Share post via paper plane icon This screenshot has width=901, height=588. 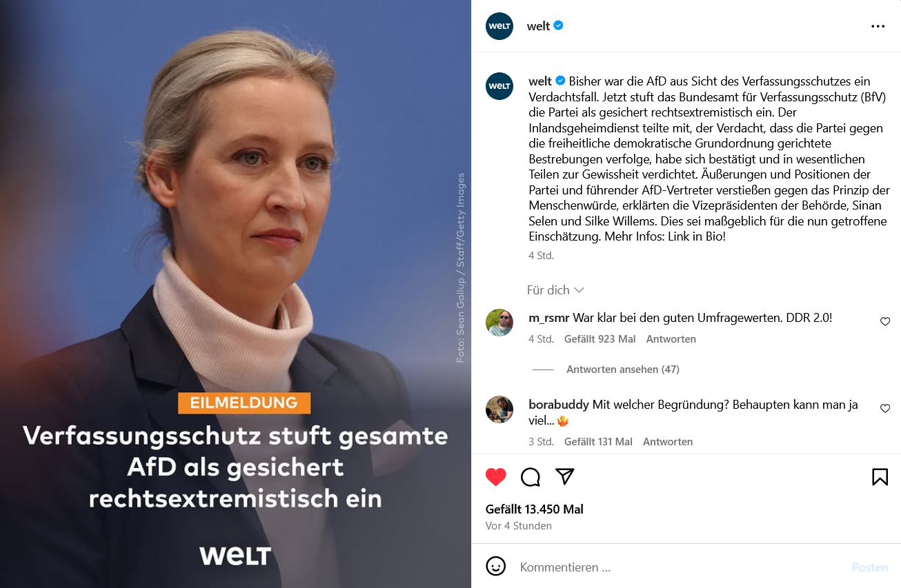point(565,476)
